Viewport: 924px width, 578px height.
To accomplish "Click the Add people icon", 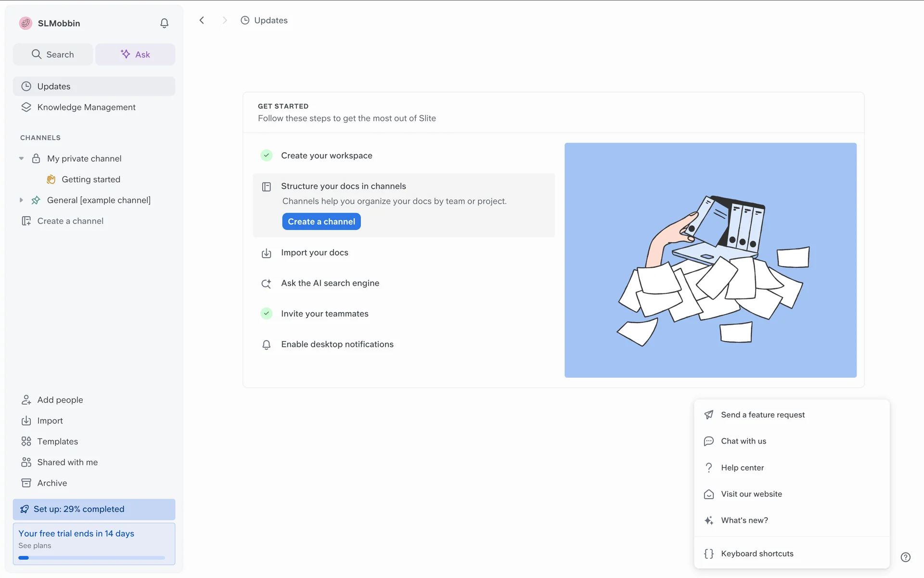I will point(26,400).
